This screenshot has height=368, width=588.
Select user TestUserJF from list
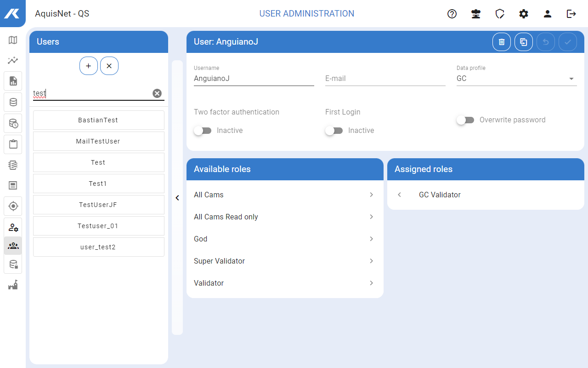(x=98, y=205)
